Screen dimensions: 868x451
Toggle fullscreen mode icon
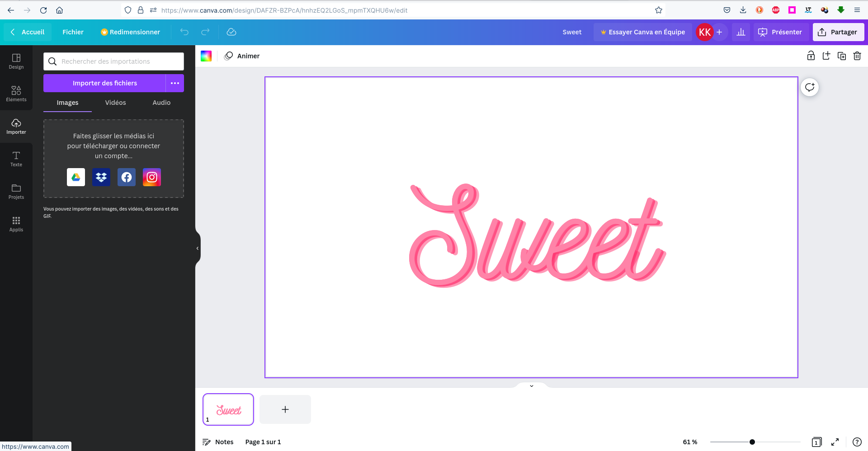[835, 442]
